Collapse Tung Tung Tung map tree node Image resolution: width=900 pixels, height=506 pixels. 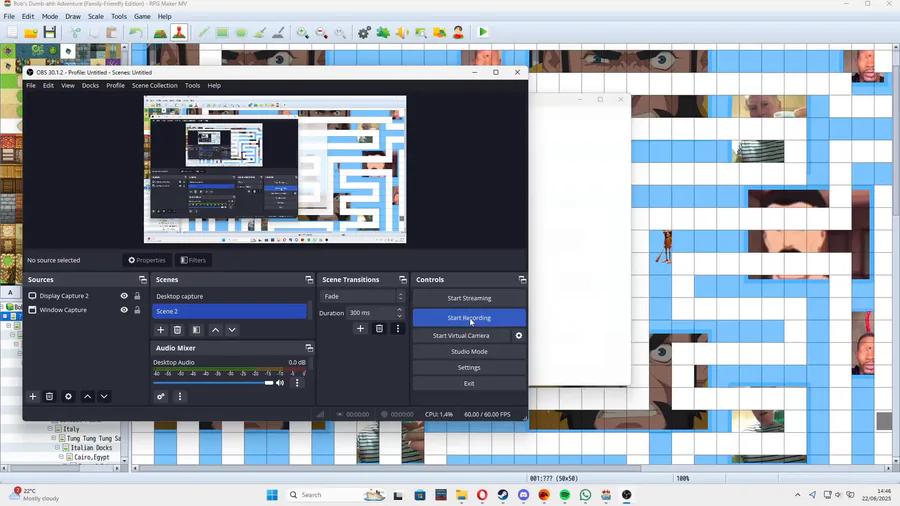(x=54, y=438)
